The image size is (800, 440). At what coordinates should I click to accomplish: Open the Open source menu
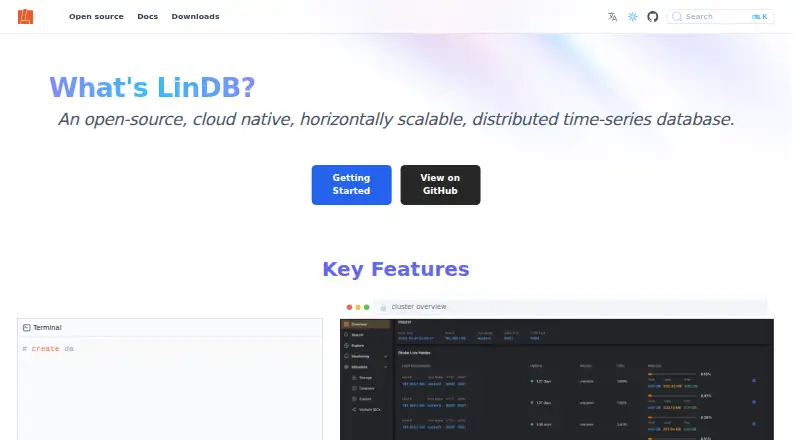pos(96,17)
